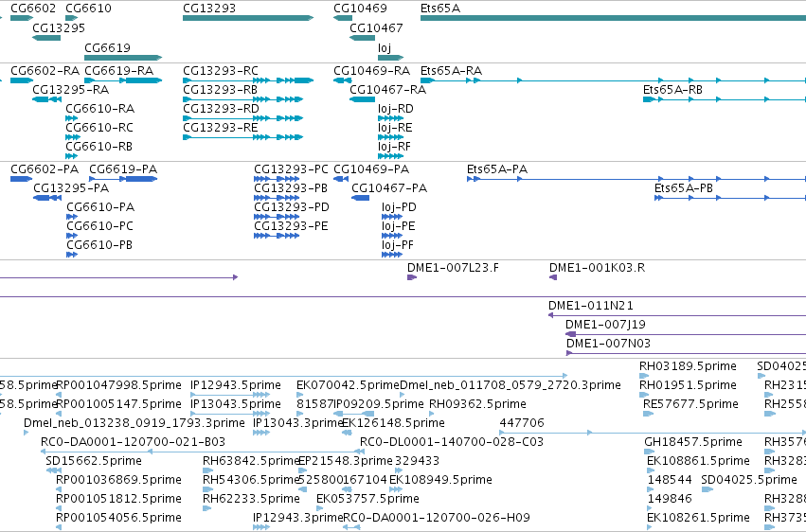Click EST EK108949.5prime

[x=394, y=490]
